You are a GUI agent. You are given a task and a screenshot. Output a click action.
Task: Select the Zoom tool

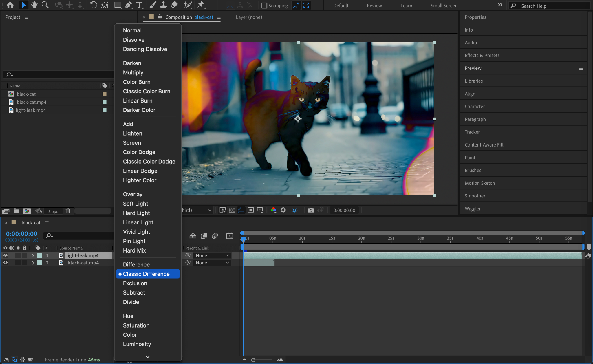(x=45, y=5)
